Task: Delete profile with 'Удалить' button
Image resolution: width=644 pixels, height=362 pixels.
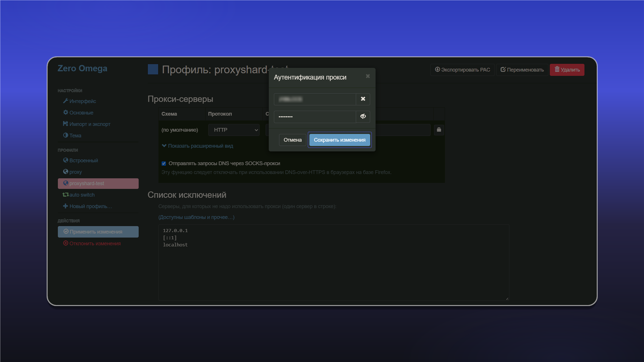Action: (567, 70)
